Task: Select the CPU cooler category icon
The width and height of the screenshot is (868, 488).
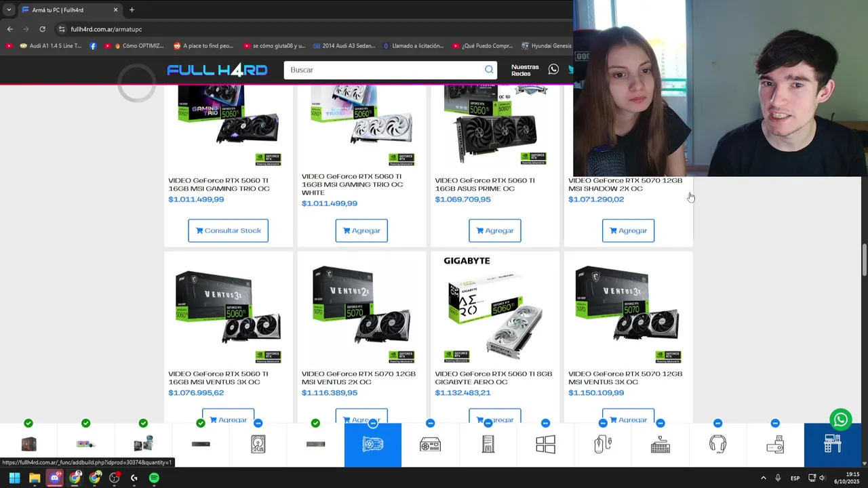Action: 86,445
